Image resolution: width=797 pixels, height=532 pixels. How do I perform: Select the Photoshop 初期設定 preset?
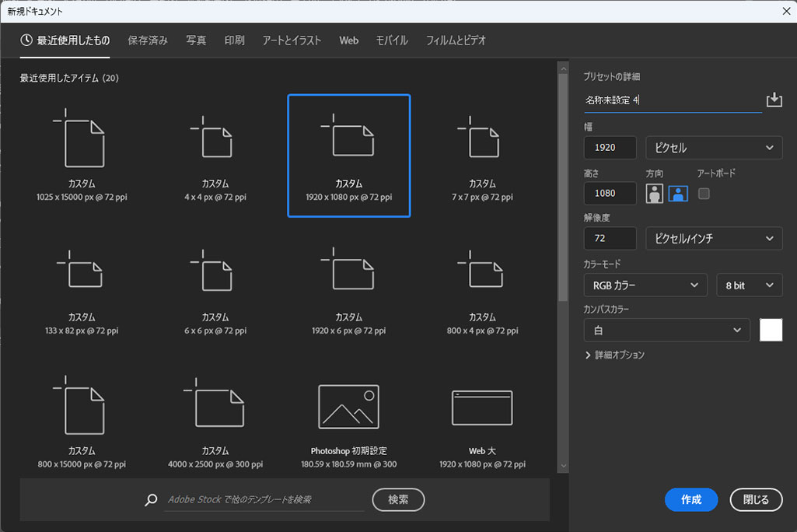348,425
